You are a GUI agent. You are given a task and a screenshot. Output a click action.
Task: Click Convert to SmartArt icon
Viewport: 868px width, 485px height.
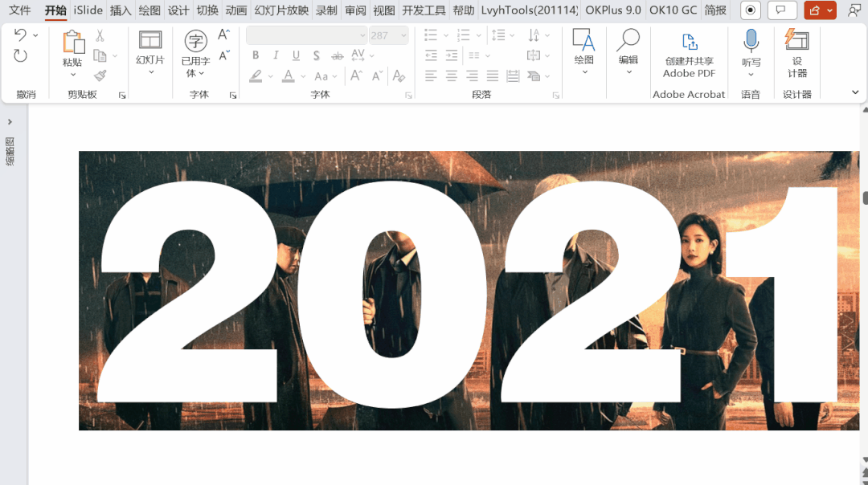coord(534,75)
